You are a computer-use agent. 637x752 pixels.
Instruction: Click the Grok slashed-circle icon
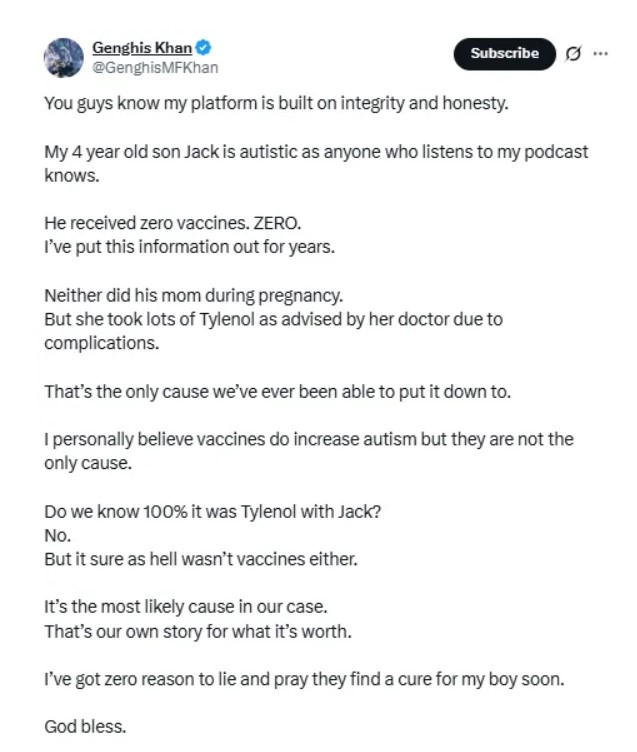pyautogui.click(x=573, y=54)
